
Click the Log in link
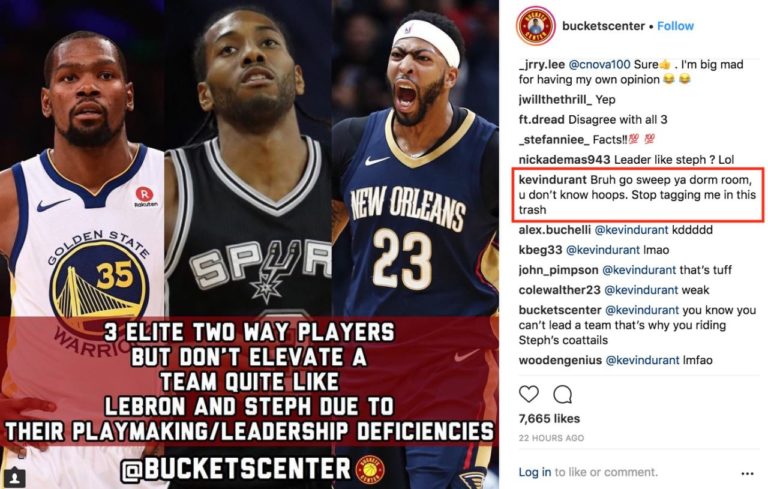pos(534,472)
